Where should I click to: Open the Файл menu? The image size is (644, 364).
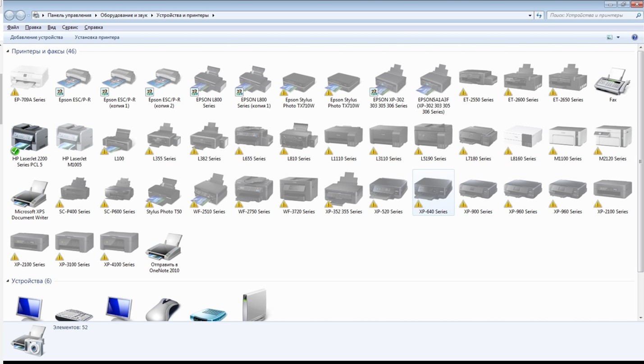click(x=13, y=28)
